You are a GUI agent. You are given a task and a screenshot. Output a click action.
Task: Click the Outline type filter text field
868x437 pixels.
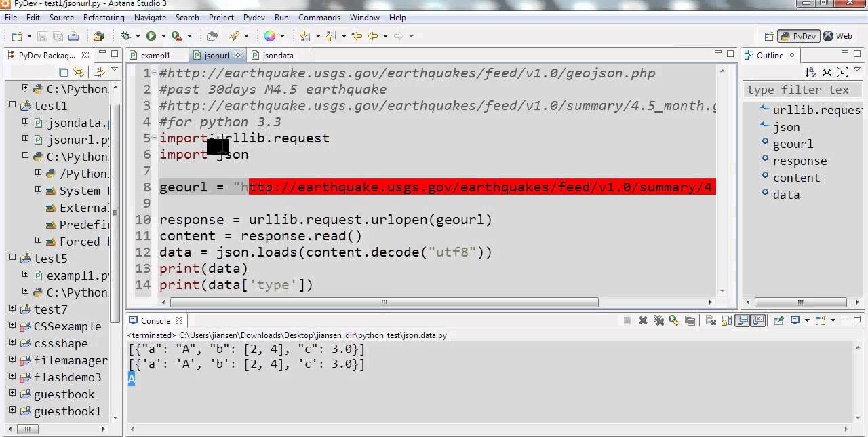802,90
